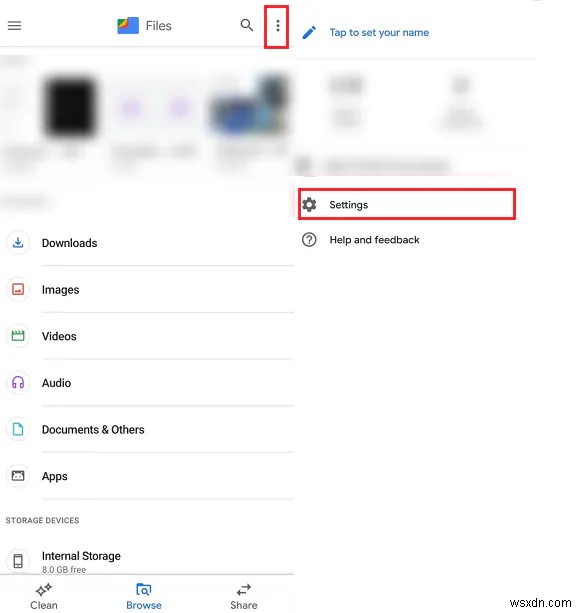
Task: Tap the purple Audio headphones icon
Action: tap(18, 382)
